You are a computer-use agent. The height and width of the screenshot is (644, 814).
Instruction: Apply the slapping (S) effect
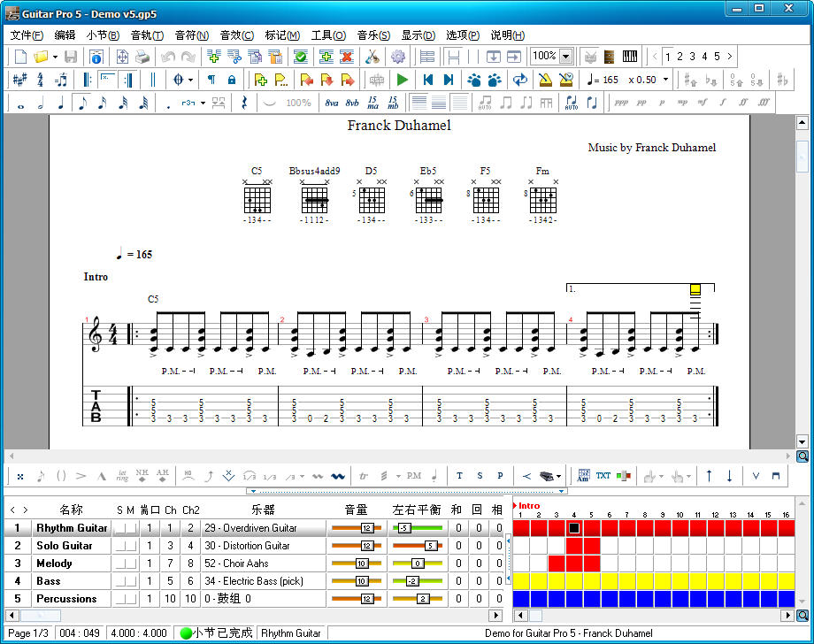click(480, 476)
